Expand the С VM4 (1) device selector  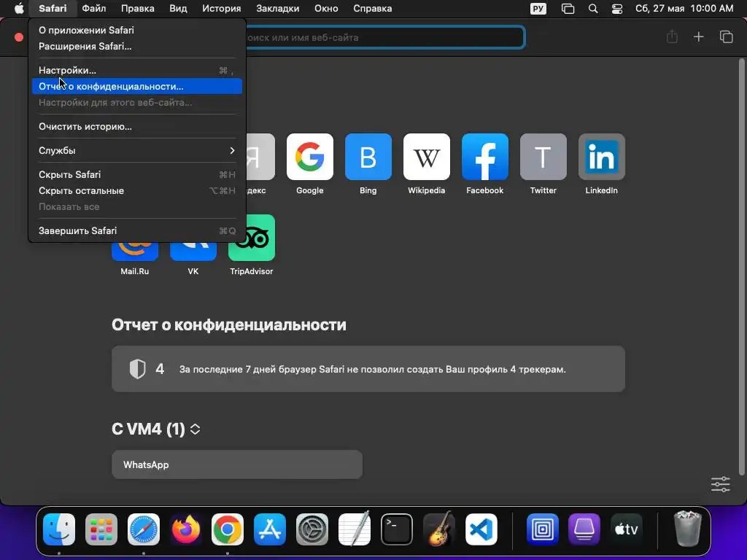point(195,429)
